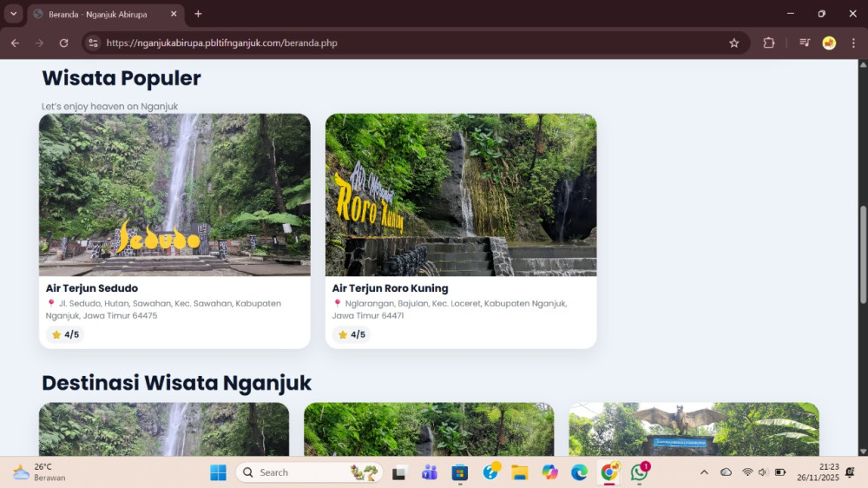The width and height of the screenshot is (868, 488).
Task: Open File Explorer from the taskbar
Action: (519, 472)
